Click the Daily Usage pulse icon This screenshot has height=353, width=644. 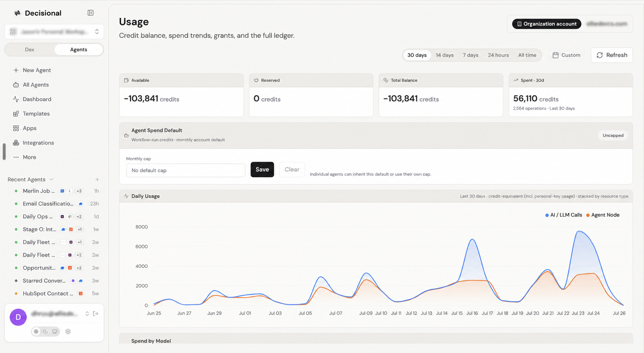pyautogui.click(x=126, y=196)
